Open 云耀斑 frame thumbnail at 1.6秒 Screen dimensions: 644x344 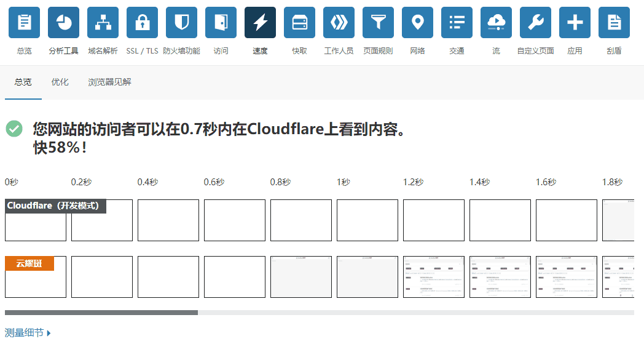tap(567, 277)
